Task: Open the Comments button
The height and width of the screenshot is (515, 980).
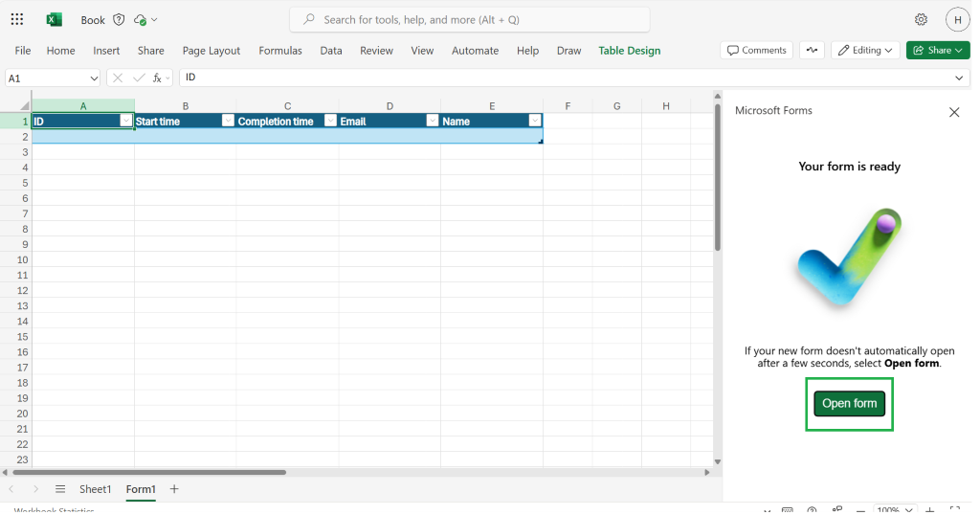Action: 756,50
